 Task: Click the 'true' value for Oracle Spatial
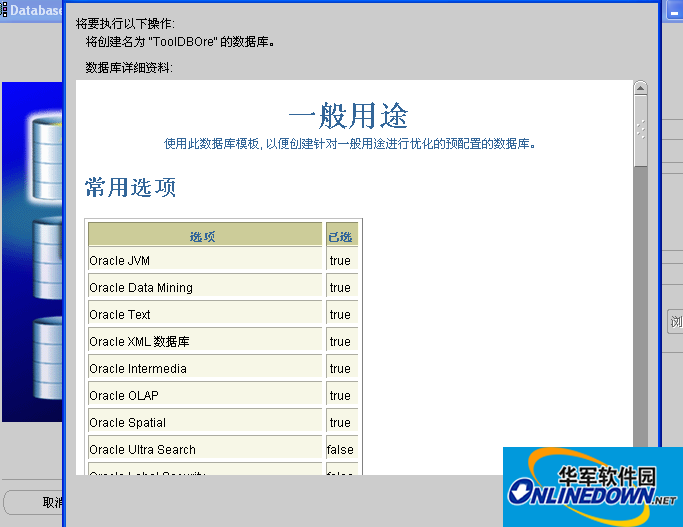(340, 422)
